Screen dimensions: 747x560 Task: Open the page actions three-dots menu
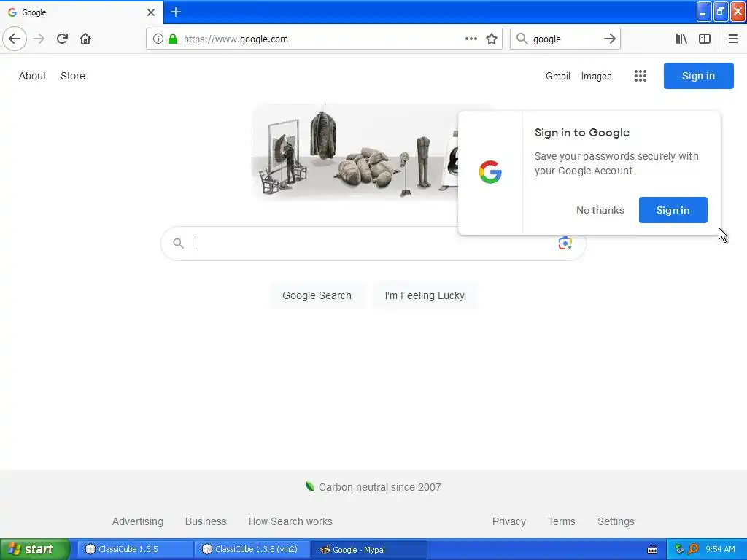coord(471,39)
